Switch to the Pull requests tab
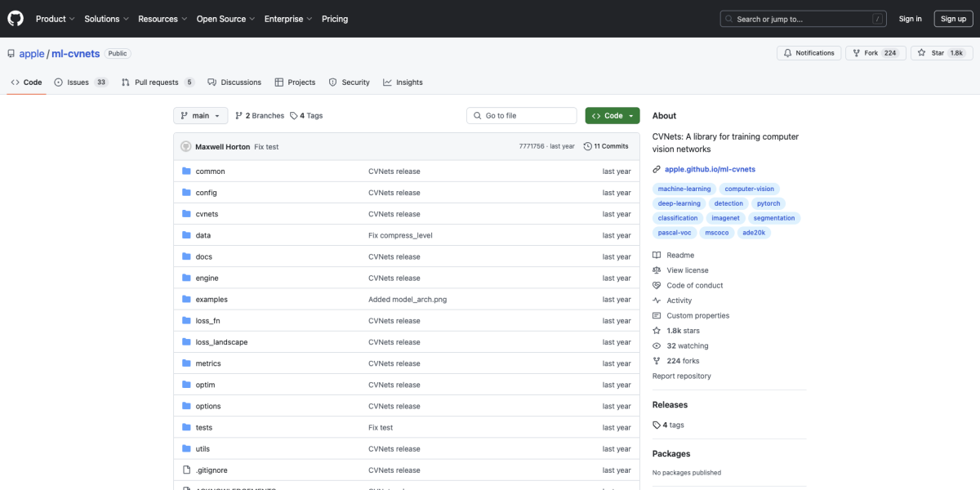This screenshot has height=490, width=980. [x=157, y=82]
